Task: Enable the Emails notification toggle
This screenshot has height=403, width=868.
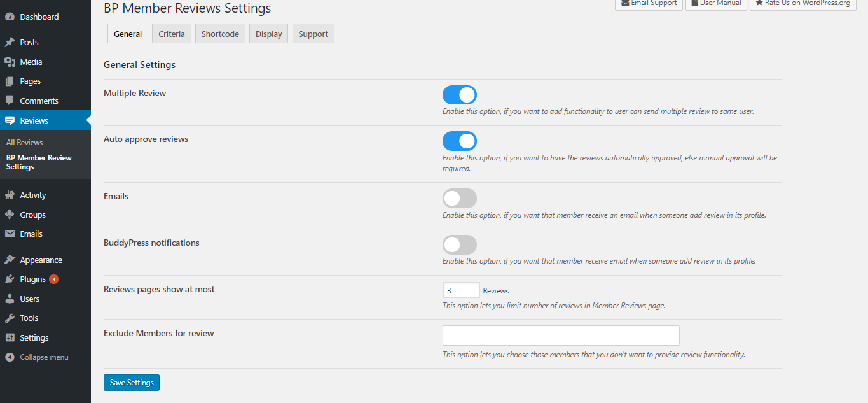Action: (x=460, y=198)
